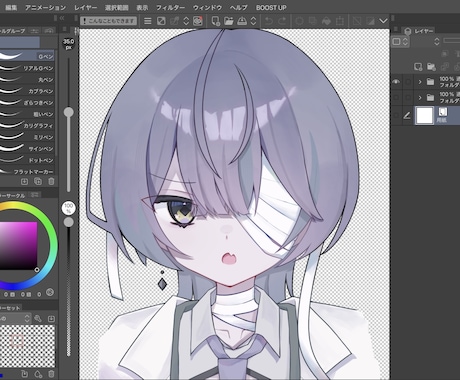Click the 100% opacity indicator circle
The image size is (460, 380).
coord(69,208)
